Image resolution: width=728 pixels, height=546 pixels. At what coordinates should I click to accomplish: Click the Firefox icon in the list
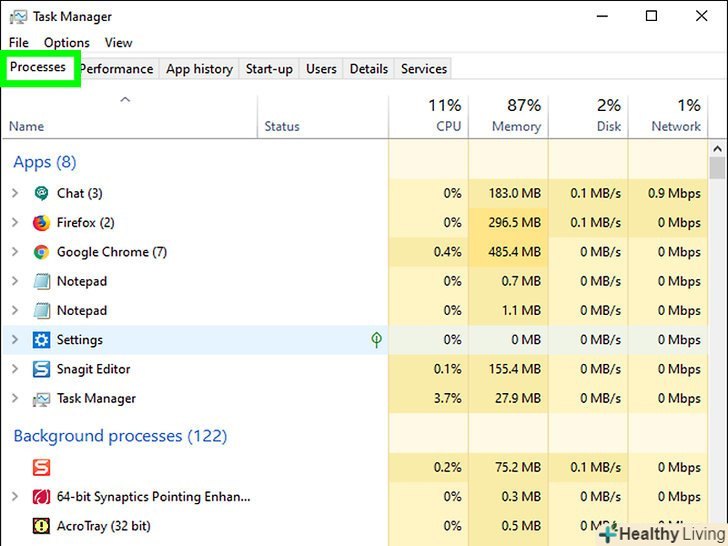pyautogui.click(x=41, y=223)
